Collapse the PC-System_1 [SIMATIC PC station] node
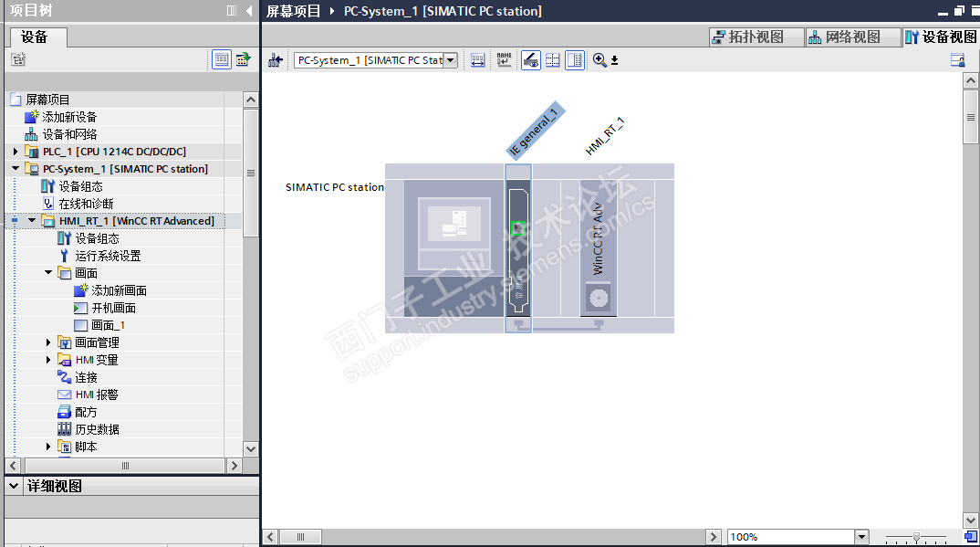This screenshot has width=980, height=547. pos(16,168)
